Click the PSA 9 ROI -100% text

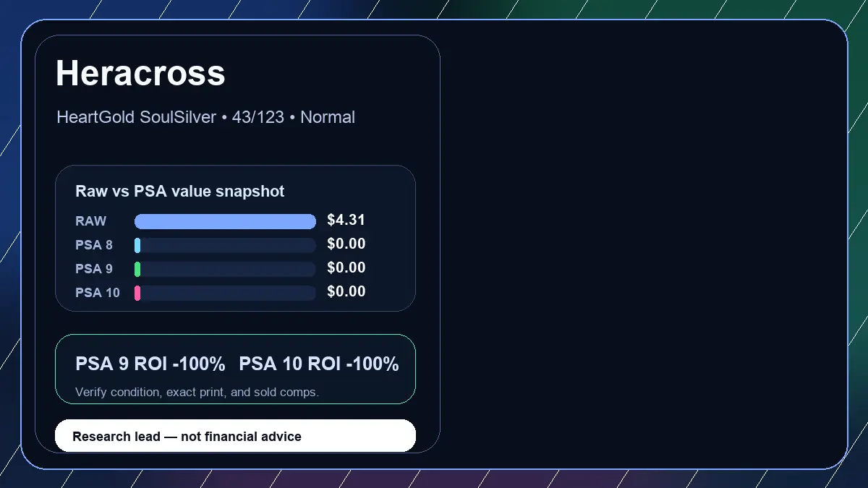(x=150, y=364)
